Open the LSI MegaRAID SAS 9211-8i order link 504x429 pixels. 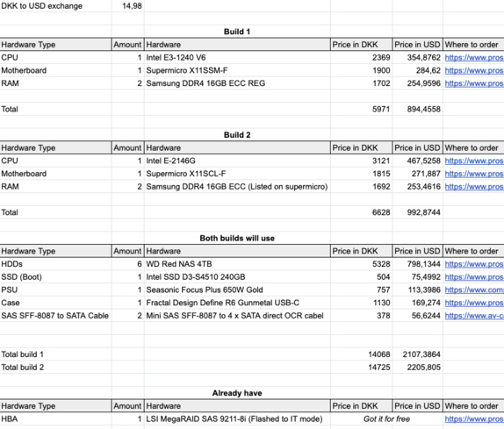(474, 418)
